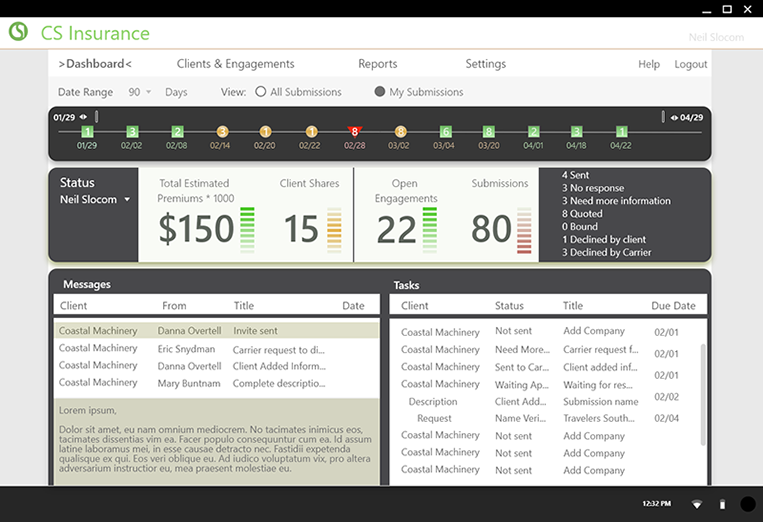Click the black circle icon in taskbar

(x=747, y=504)
